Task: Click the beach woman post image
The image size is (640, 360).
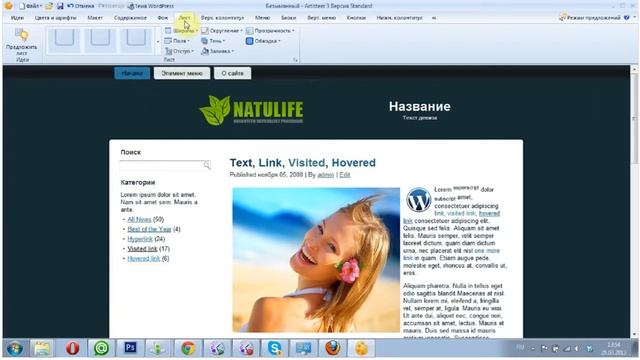Action: point(316,260)
